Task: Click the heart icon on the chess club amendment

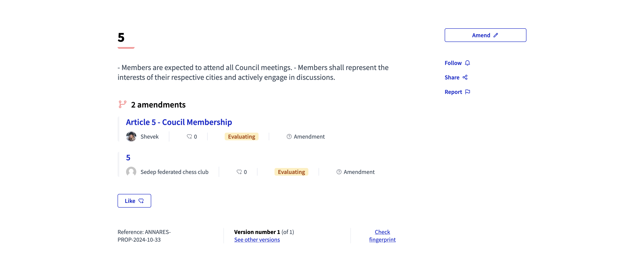Action: 239,172
